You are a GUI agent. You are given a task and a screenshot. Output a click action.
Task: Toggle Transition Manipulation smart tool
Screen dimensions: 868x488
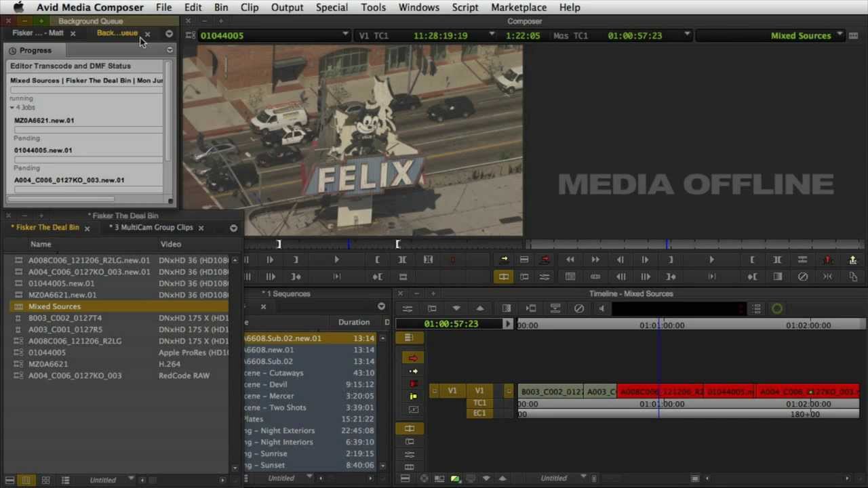413,409
